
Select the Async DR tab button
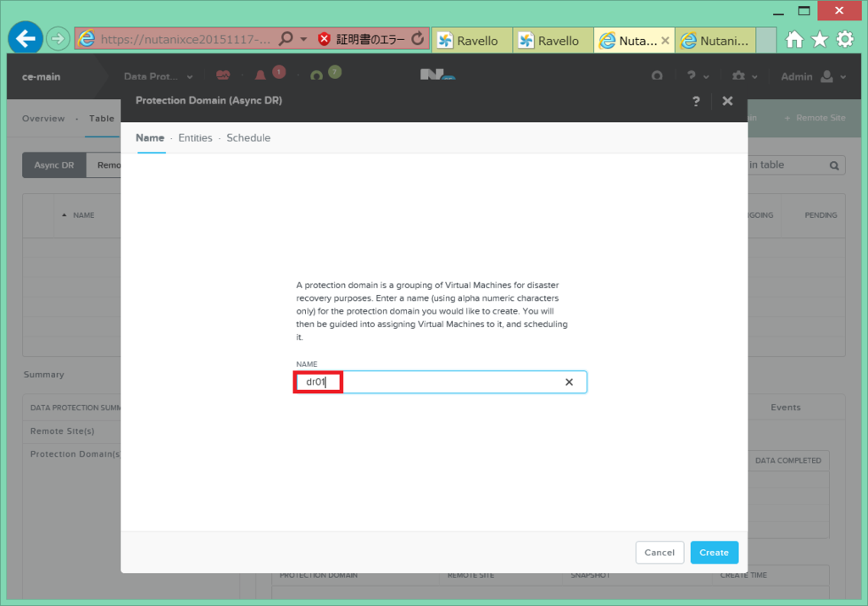[53, 165]
